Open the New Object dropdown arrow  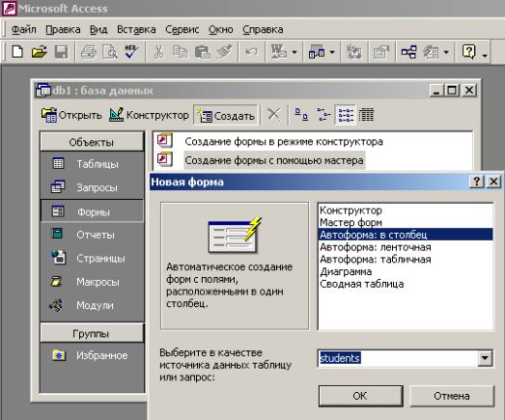[x=446, y=52]
